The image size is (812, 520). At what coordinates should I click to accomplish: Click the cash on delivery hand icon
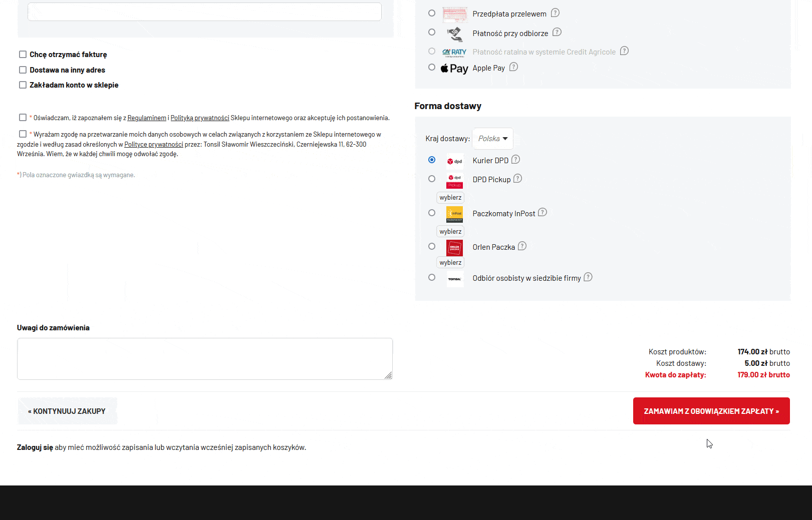tap(454, 34)
